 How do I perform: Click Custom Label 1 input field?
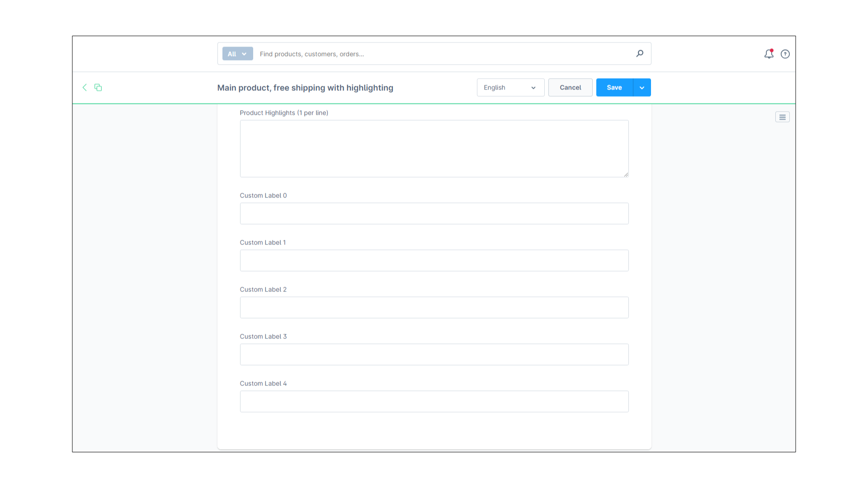pyautogui.click(x=434, y=260)
